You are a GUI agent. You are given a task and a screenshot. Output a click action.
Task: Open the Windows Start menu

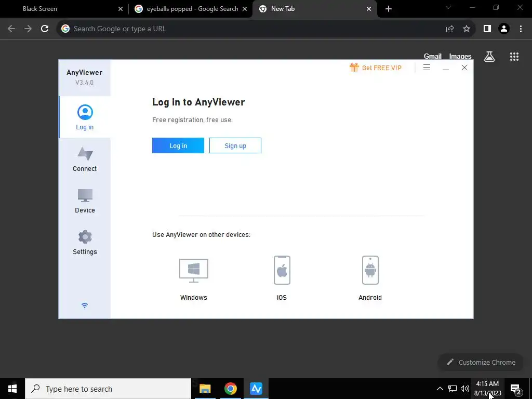coord(12,389)
